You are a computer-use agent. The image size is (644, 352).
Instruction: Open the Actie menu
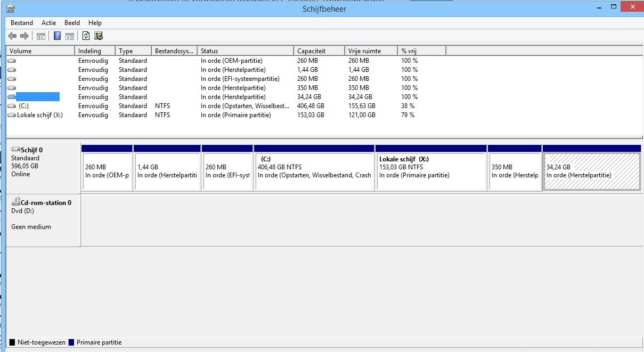point(48,23)
